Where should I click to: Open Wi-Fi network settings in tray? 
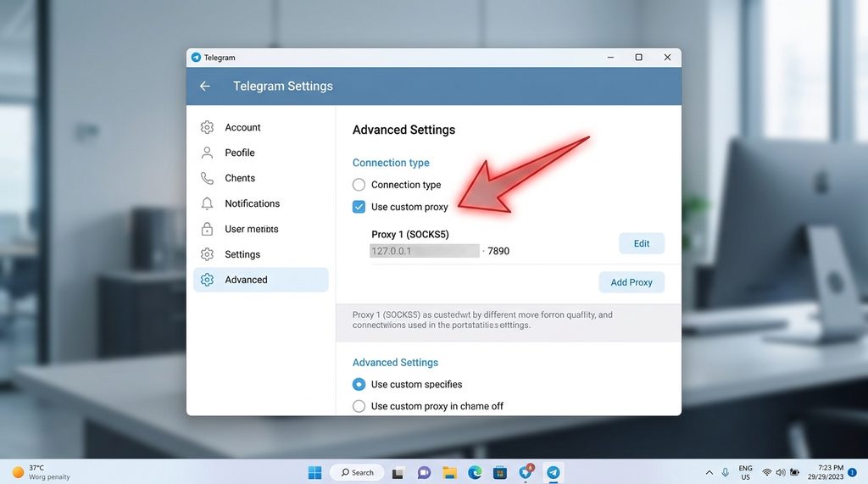[x=766, y=472]
